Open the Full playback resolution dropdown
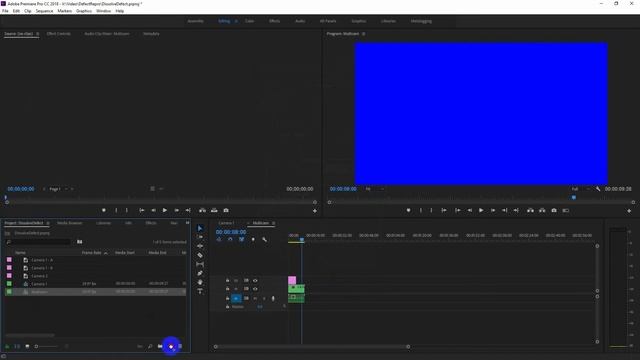Viewport: 640px width, 360px height. [x=581, y=189]
